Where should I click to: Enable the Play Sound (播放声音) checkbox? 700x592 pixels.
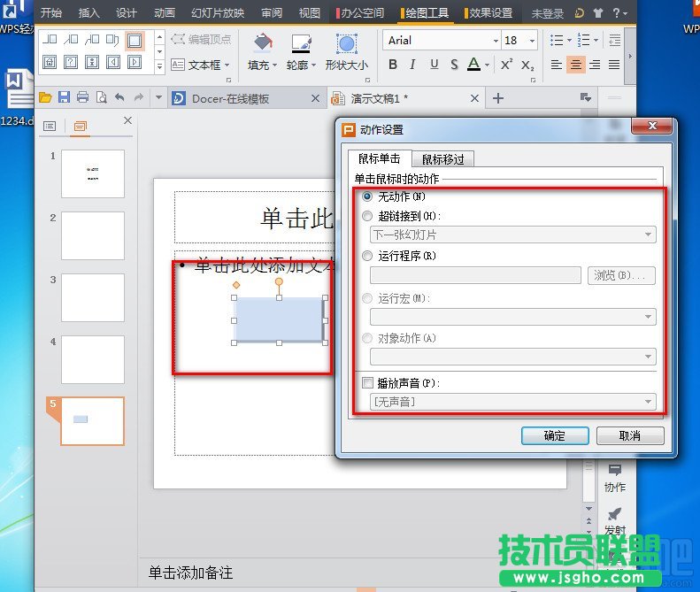coord(368,383)
